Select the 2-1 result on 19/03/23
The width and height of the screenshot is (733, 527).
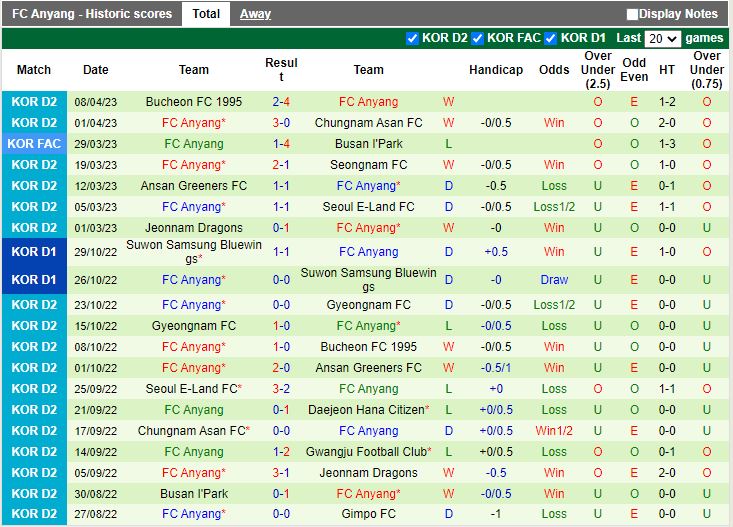click(281, 165)
